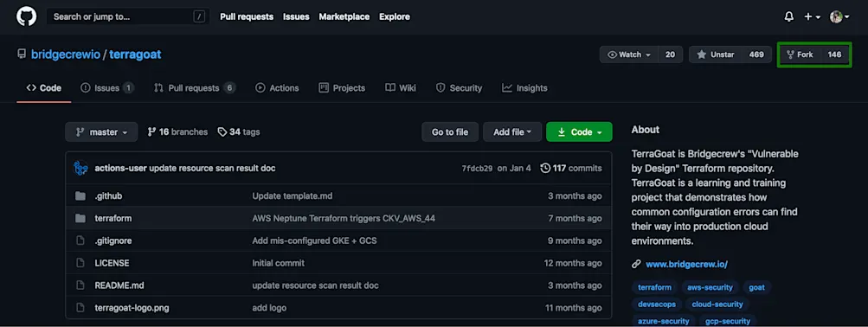Click the README.md file icon
This screenshot has width=868, height=327.
tap(80, 285)
